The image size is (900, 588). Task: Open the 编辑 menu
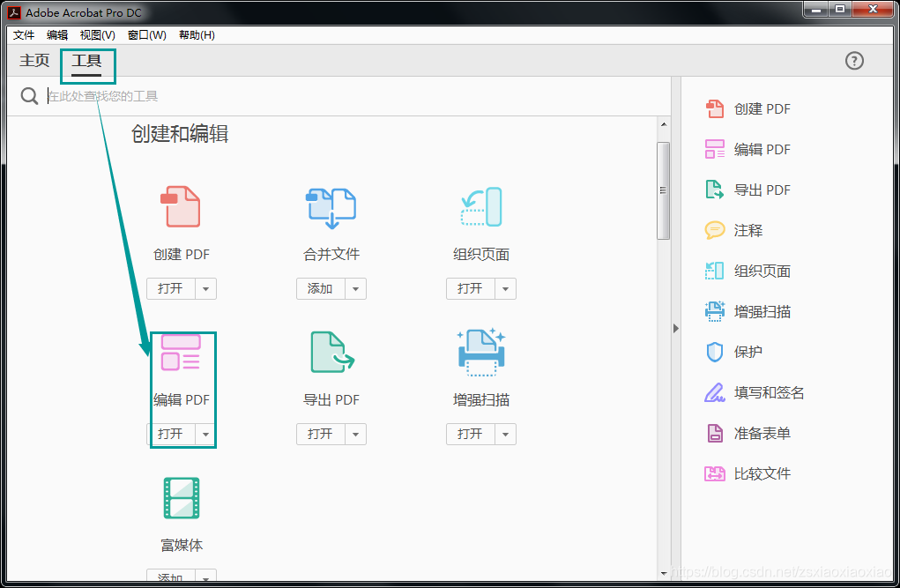coord(57,35)
